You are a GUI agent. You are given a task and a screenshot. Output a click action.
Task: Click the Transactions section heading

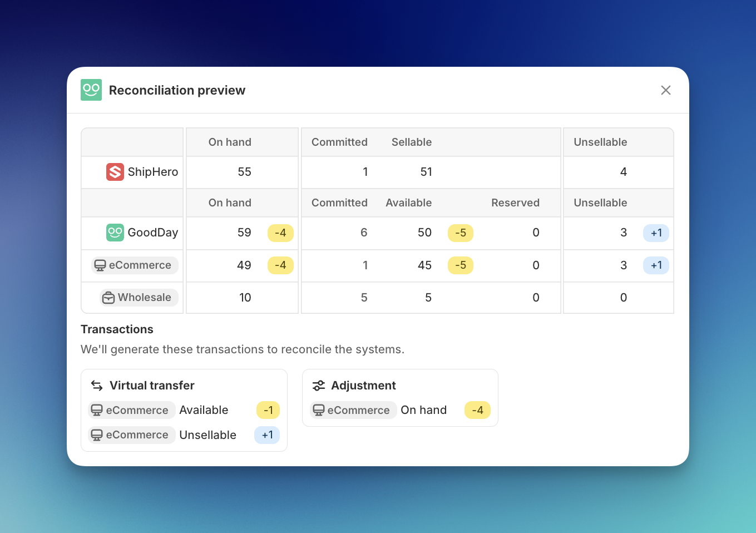[x=117, y=329]
